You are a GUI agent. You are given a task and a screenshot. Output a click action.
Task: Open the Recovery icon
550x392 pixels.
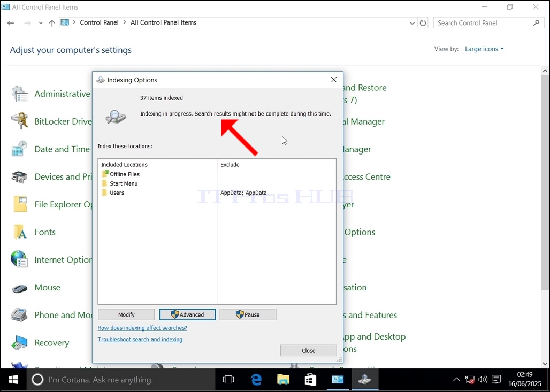click(x=20, y=343)
